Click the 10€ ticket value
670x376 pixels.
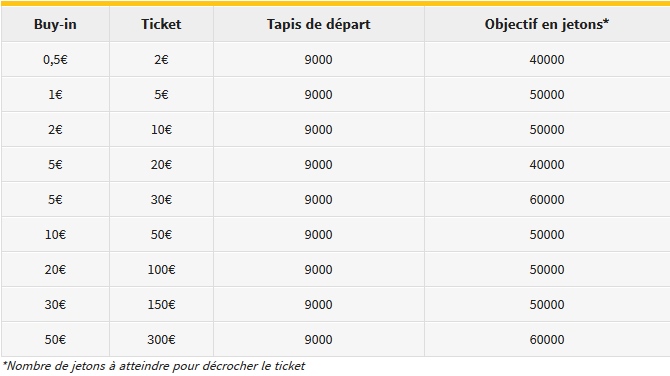point(161,129)
